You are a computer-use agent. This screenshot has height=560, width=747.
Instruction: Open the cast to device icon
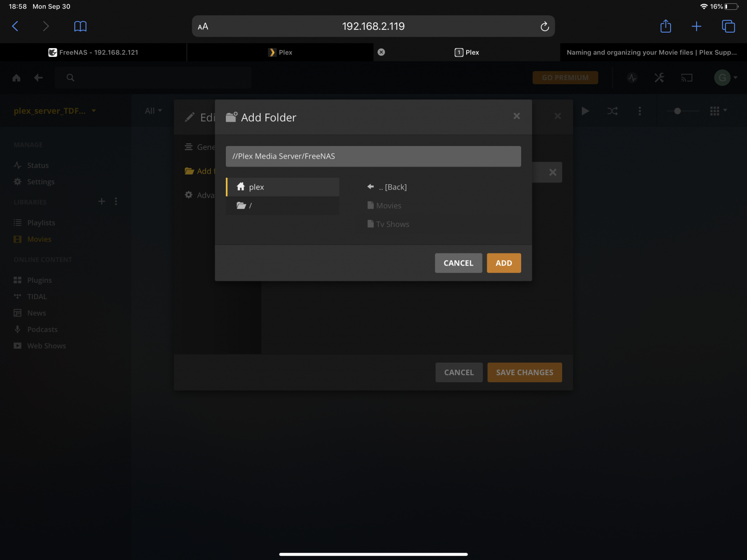(687, 77)
